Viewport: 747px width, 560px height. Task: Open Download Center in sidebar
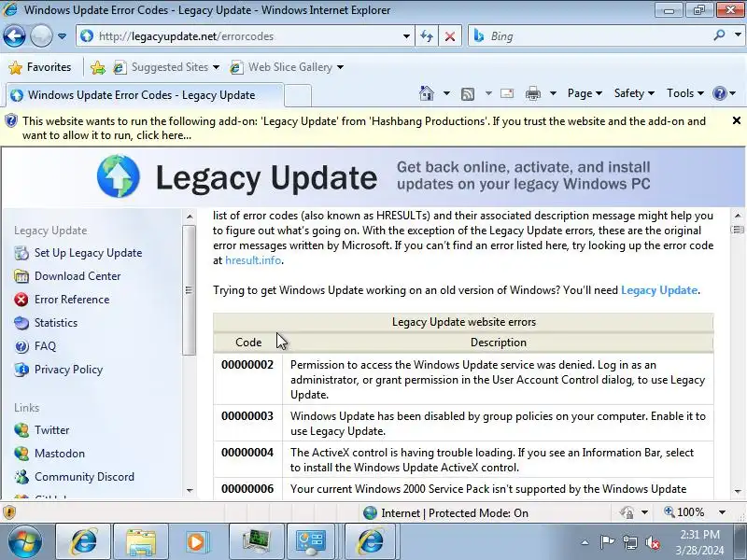coord(78,276)
